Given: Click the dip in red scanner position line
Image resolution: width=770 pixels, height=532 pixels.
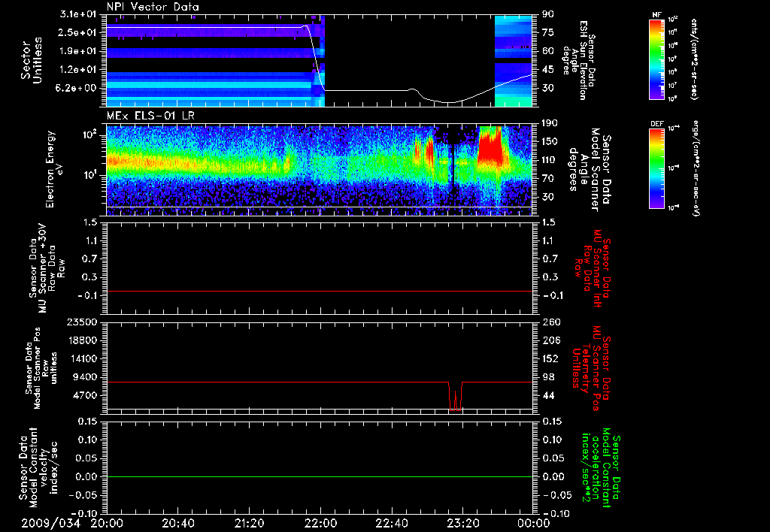Looking at the screenshot, I should 455,397.
